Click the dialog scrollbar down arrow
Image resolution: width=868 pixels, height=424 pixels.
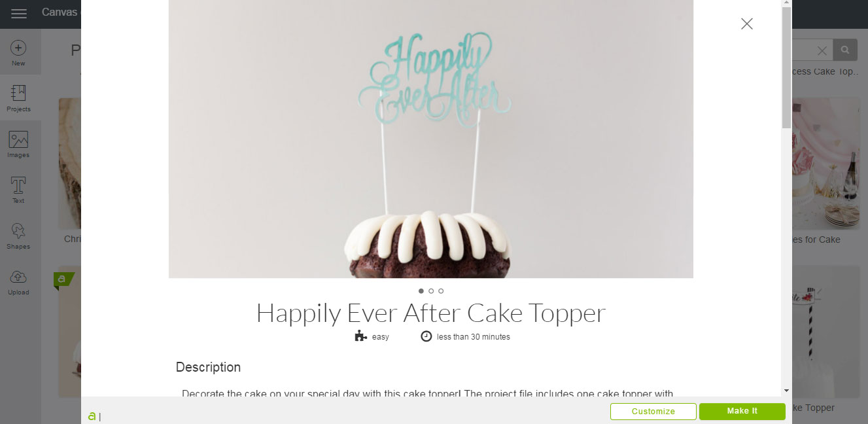786,391
